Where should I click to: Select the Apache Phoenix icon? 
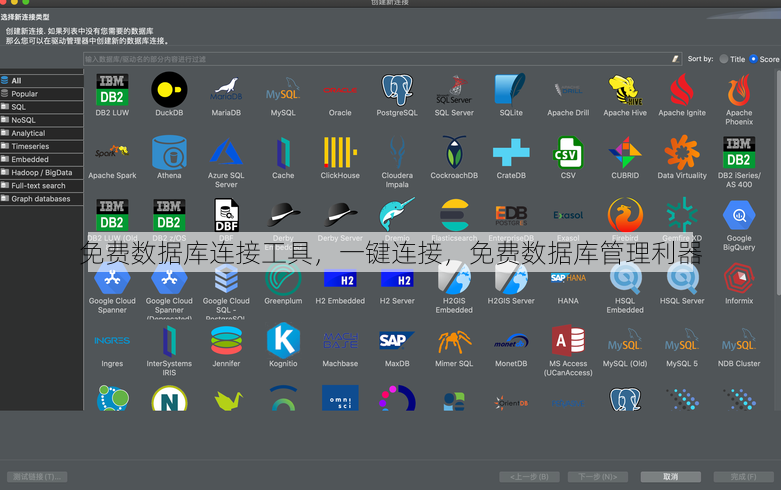pos(739,90)
